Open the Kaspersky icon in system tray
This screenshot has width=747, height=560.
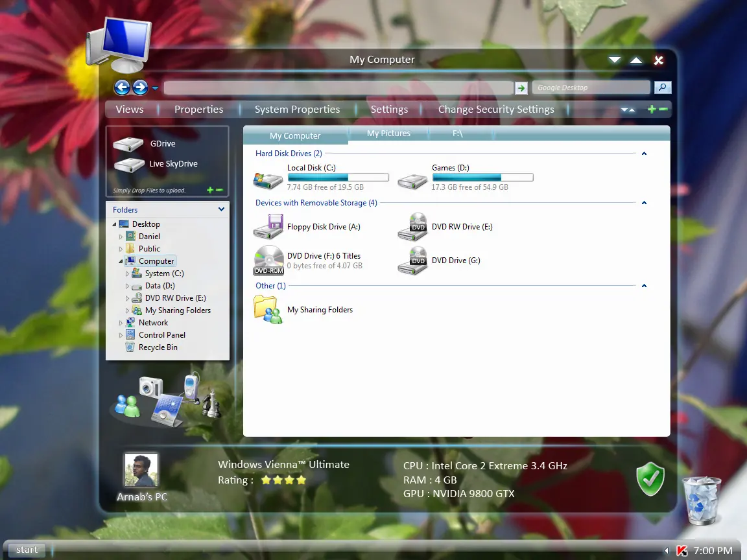(x=682, y=550)
